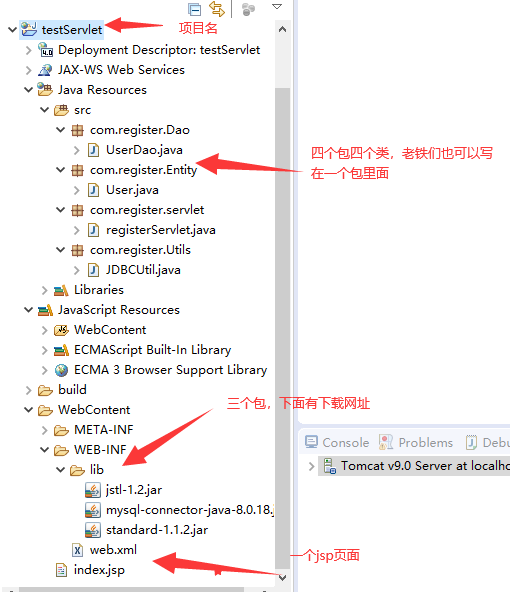Expand UserDao.java file node

pyautogui.click(x=77, y=150)
